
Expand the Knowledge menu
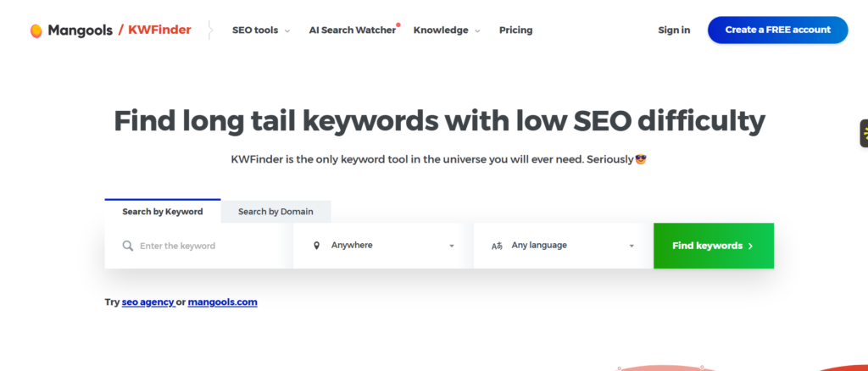tap(446, 30)
